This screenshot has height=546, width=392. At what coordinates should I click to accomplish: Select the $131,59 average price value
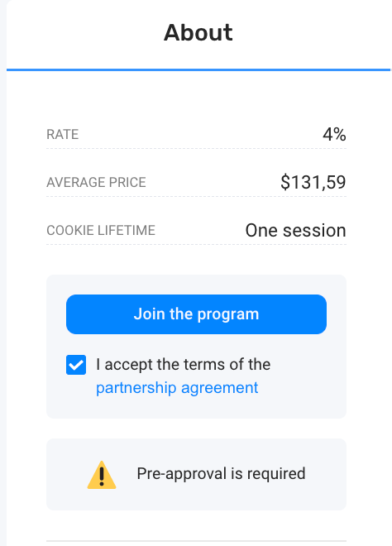point(313,182)
